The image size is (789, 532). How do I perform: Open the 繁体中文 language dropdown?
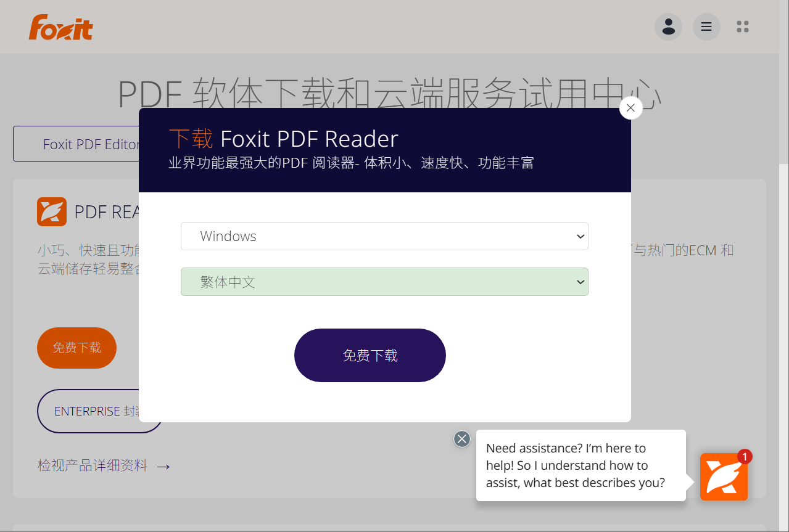point(384,282)
